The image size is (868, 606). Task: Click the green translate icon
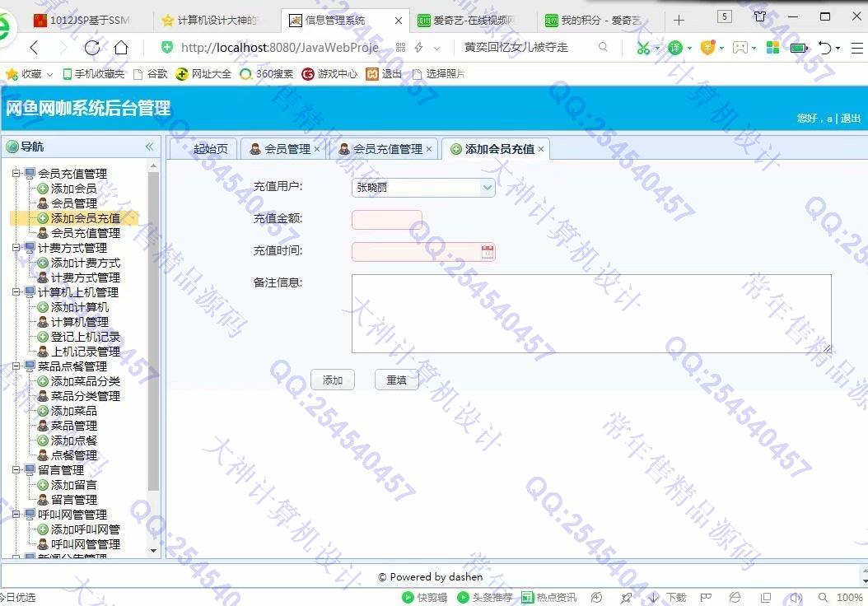pos(675,48)
